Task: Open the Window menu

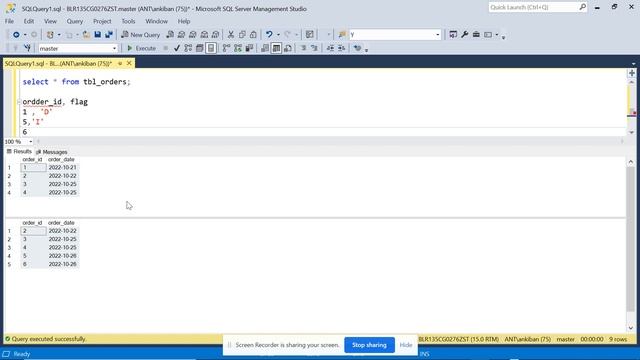Action: (156, 21)
